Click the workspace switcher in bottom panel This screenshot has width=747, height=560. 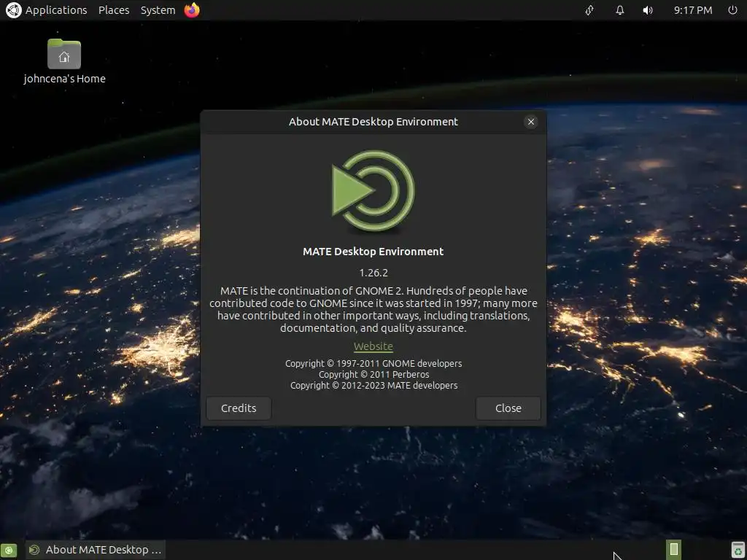(x=673, y=550)
